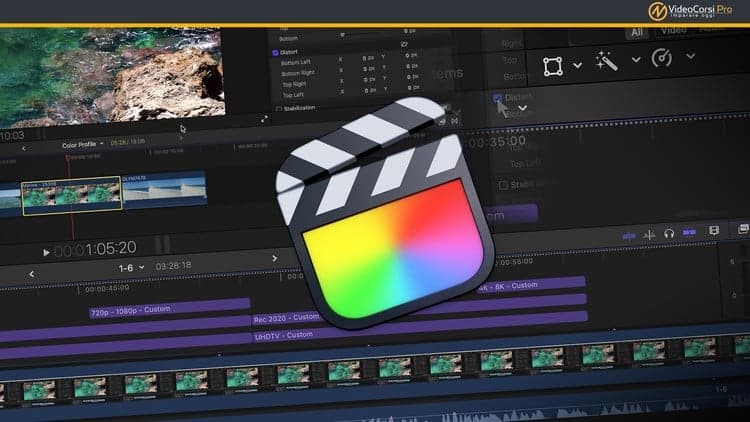Open the clip appearance filmstrip icon
750x422 pixels.
tap(714, 231)
